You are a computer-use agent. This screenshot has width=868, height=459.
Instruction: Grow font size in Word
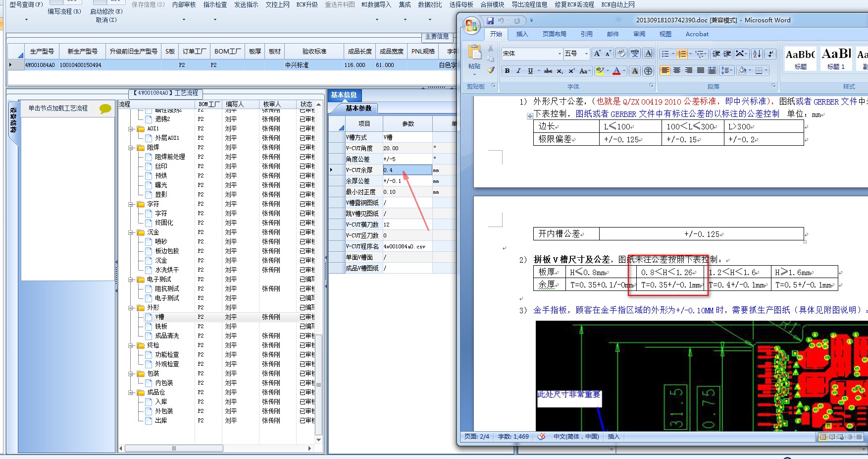click(597, 53)
